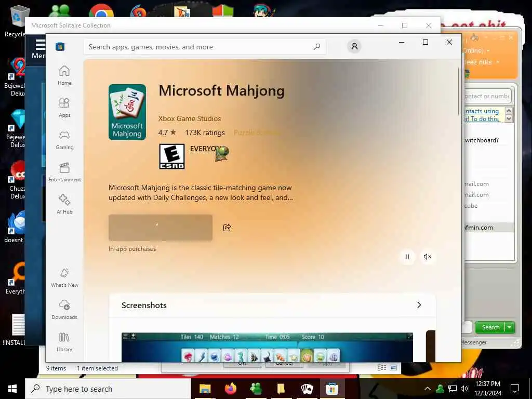
Task: Open the Solitaire cards taskbar icon
Action: coord(307,389)
